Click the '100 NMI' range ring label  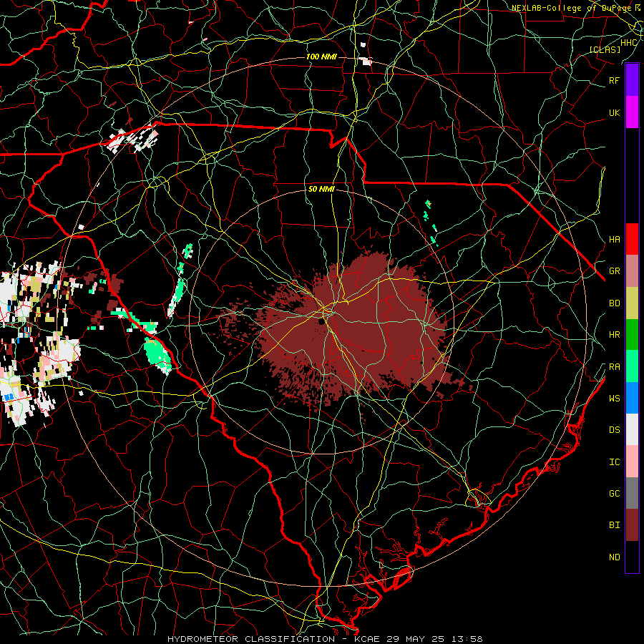tap(321, 57)
